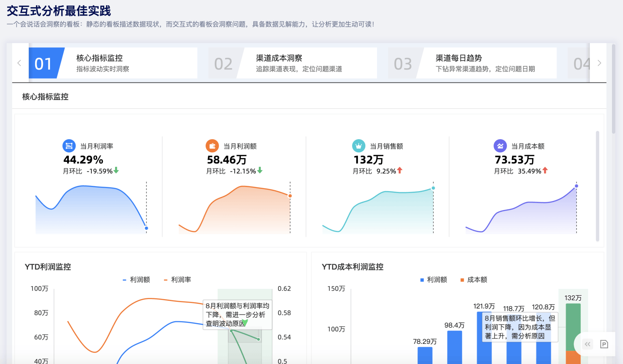Click the 132万 sales amount value
Viewport: 623px width, 364px height.
tap(368, 160)
